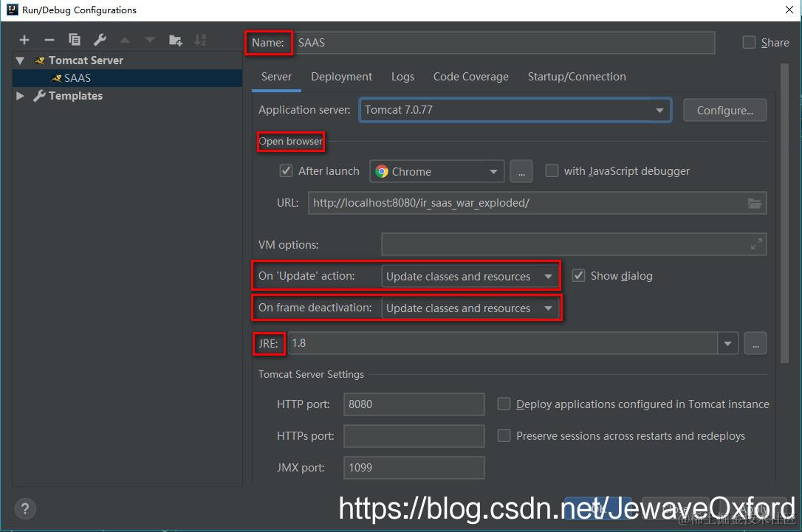
Task: Click the JMX port field
Action: 414,468
